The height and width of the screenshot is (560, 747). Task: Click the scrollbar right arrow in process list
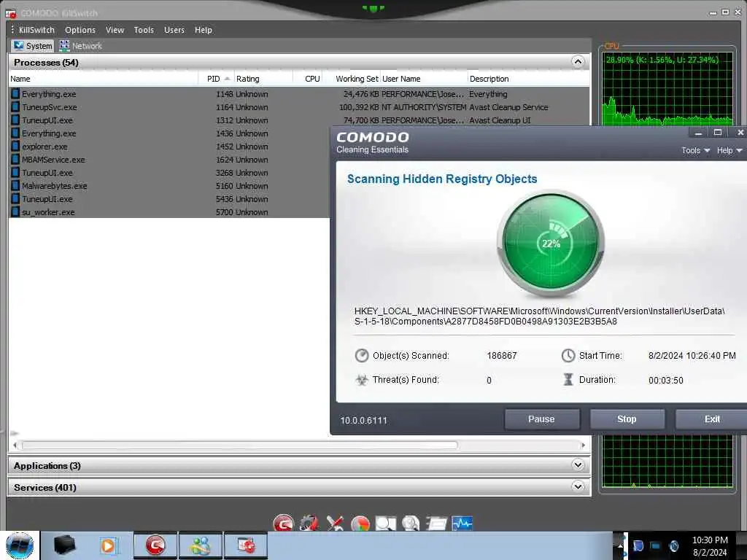[583, 445]
